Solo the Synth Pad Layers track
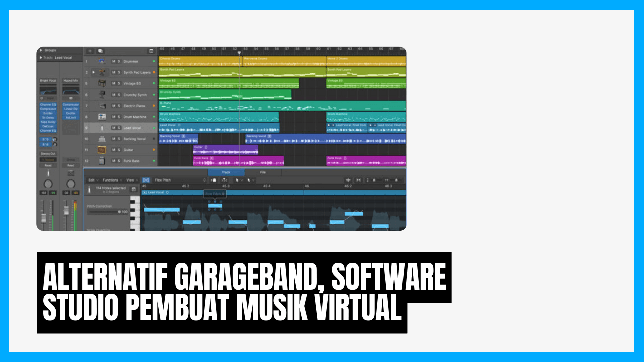644x362 pixels. [x=119, y=72]
